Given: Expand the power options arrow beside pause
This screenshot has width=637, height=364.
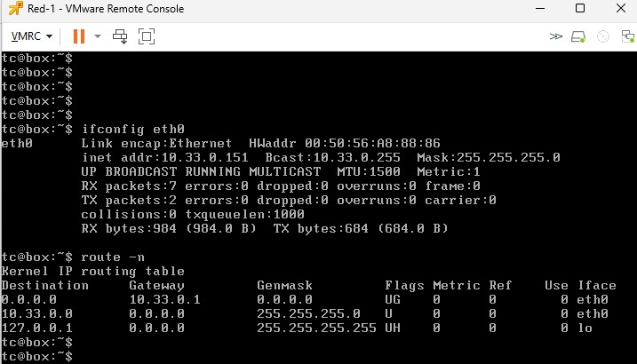Looking at the screenshot, I should coord(97,36).
